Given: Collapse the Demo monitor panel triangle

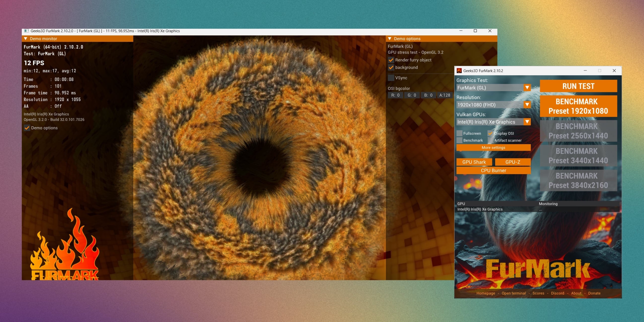Looking at the screenshot, I should click(x=25, y=39).
